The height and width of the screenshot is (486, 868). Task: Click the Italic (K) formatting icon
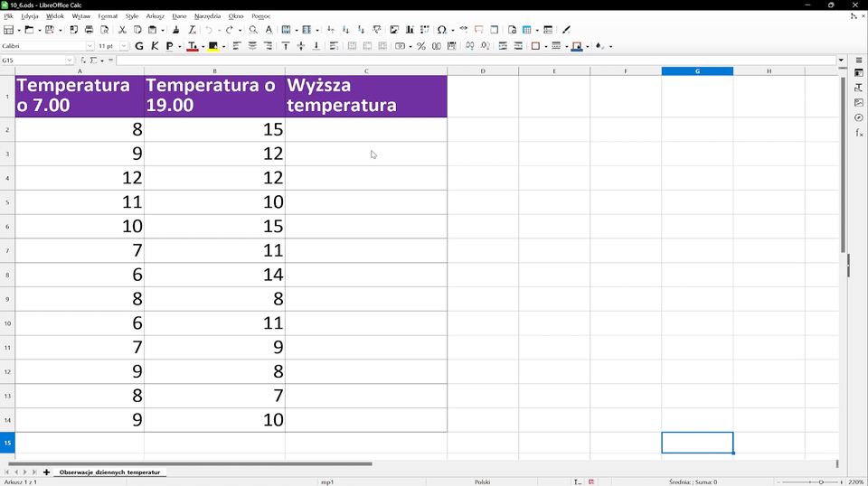coord(155,46)
